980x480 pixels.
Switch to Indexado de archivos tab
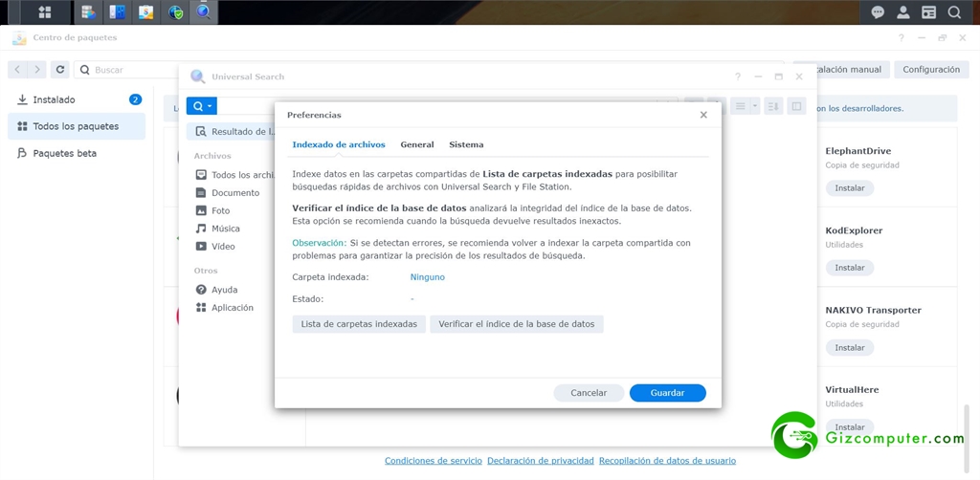coord(339,144)
